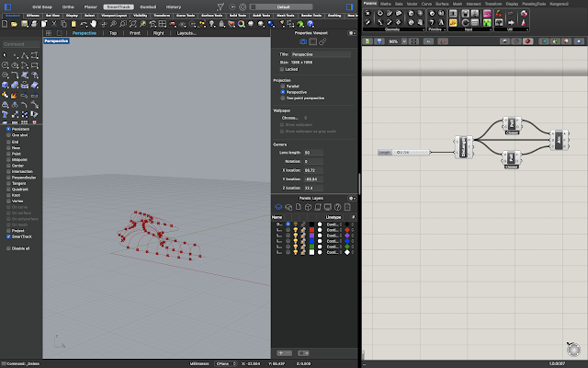Select the Polyline tool in left palette
This screenshot has width=588, height=368.
[25, 55]
